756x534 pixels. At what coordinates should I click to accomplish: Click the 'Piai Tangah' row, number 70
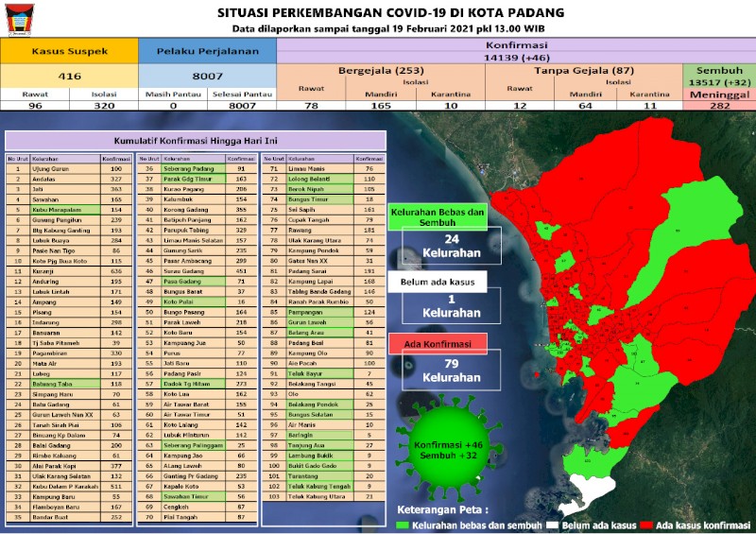[x=198, y=517]
